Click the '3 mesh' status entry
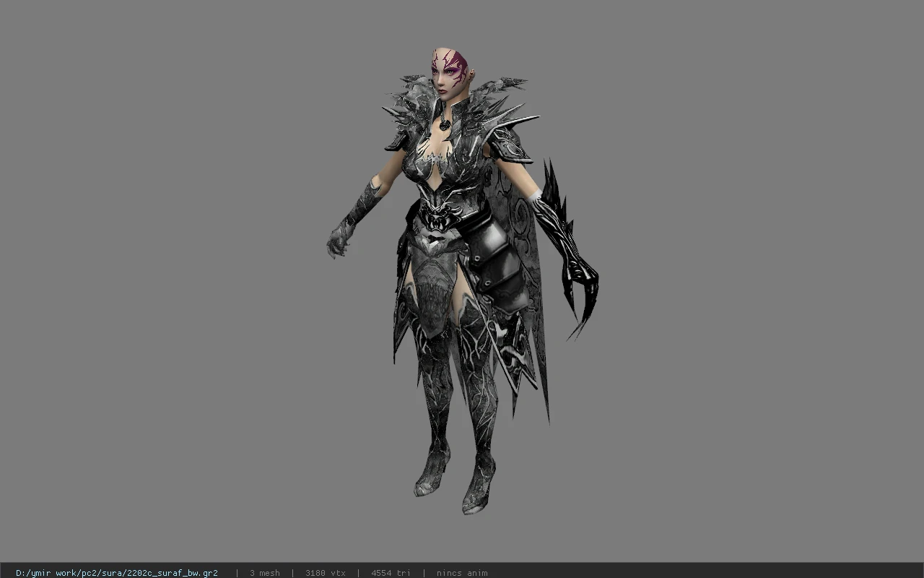This screenshot has height=578, width=924. 265,573
